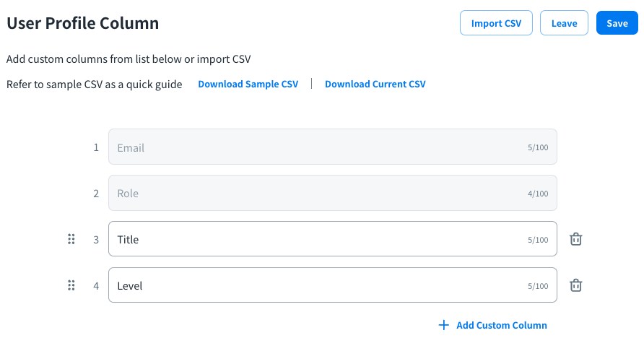Click the disabled Email column field
The height and width of the screenshot is (346, 644).
point(318,147)
